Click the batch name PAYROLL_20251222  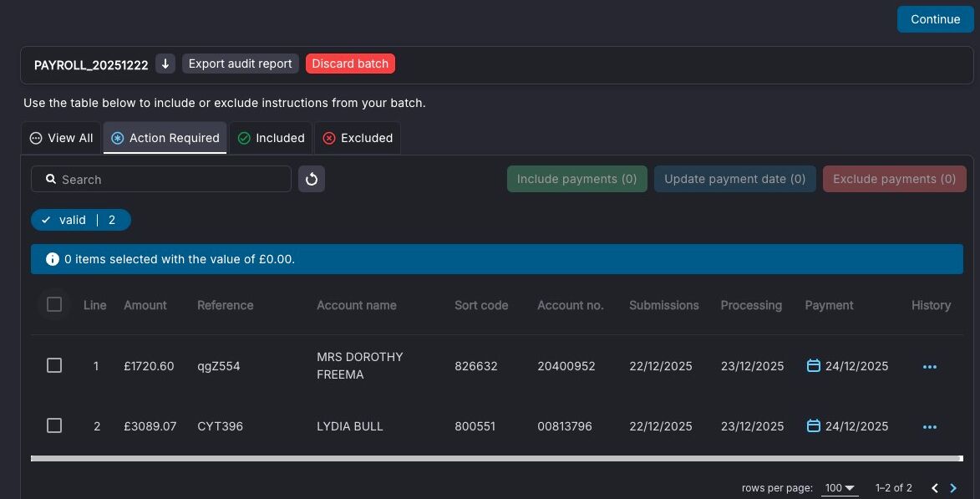pos(90,64)
